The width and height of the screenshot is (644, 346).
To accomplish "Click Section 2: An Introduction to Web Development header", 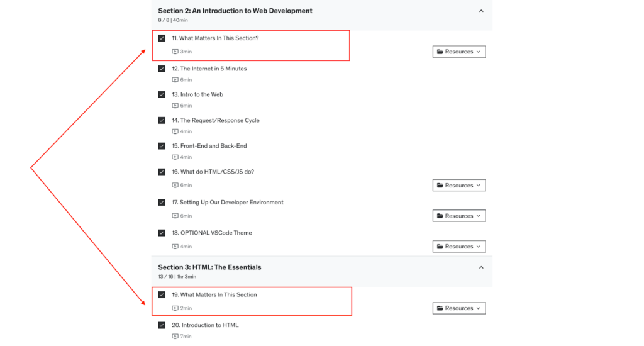I will (x=235, y=11).
